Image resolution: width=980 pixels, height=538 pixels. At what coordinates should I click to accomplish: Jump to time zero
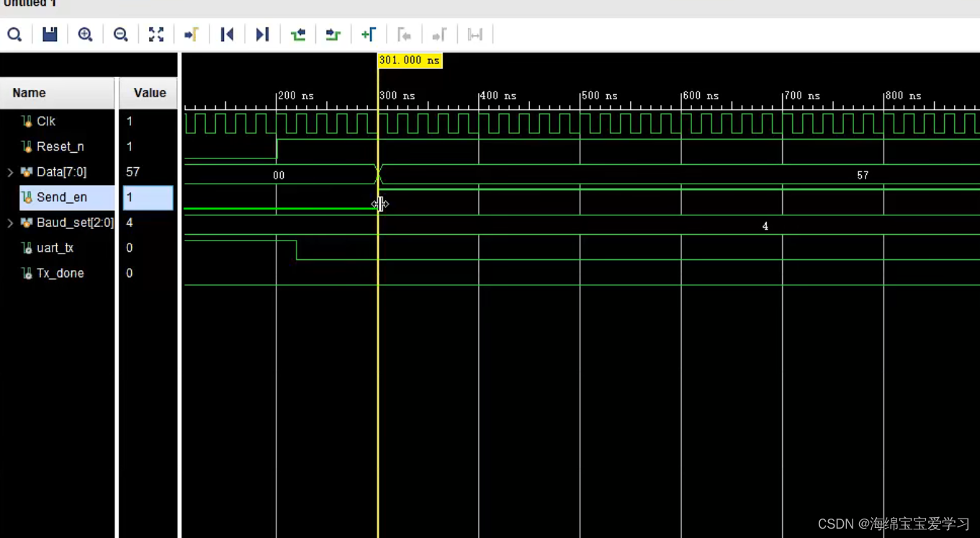[x=227, y=35]
